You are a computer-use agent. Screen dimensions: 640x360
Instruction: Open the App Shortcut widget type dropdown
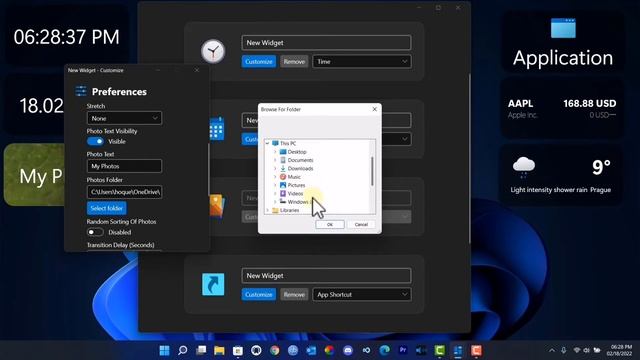(362, 294)
